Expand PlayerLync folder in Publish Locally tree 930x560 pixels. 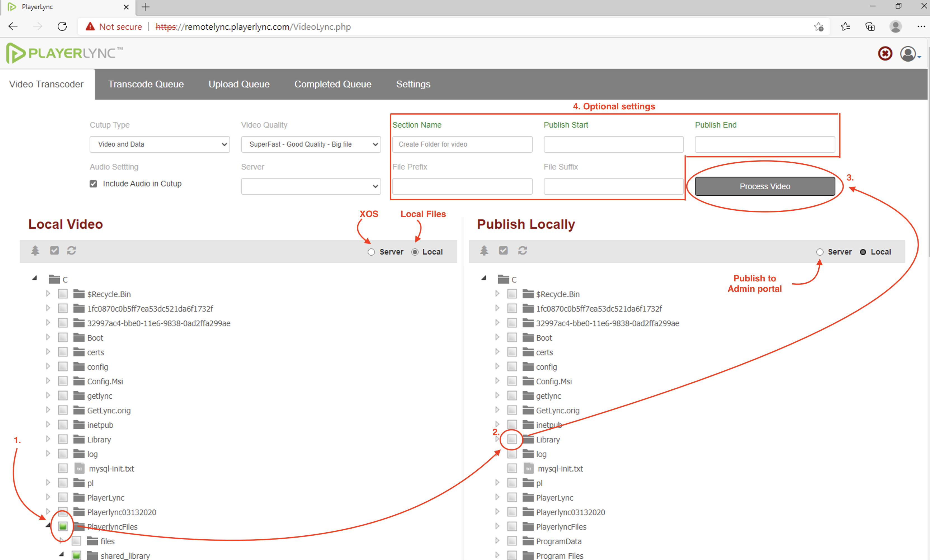point(497,497)
